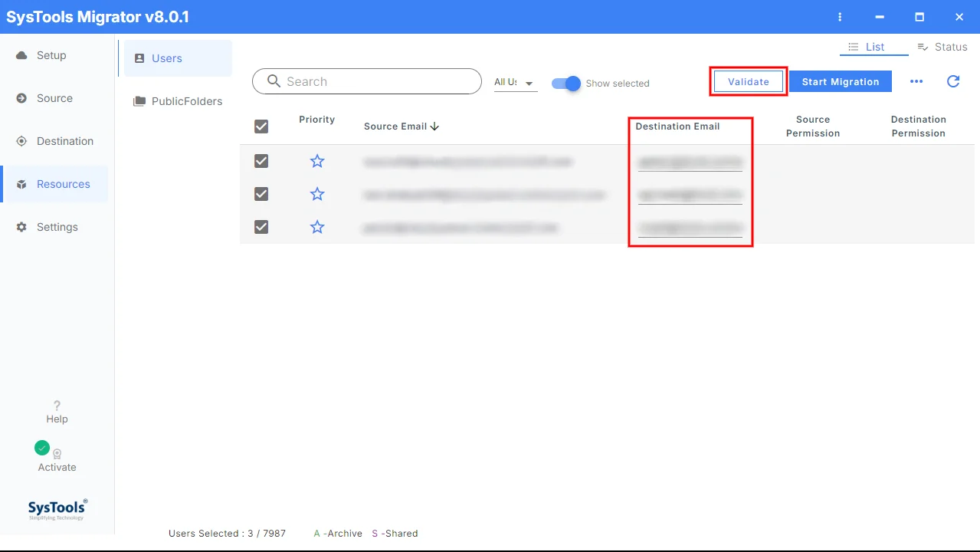Image resolution: width=980 pixels, height=552 pixels.
Task: Click the A -Archive legend text
Action: click(x=338, y=534)
